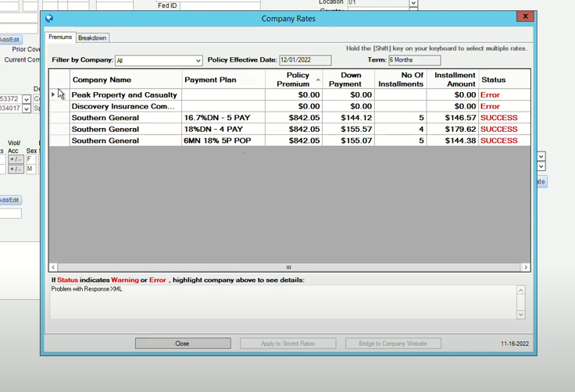Close the Company Rates dialog with X
The image size is (575, 392).
(x=525, y=16)
